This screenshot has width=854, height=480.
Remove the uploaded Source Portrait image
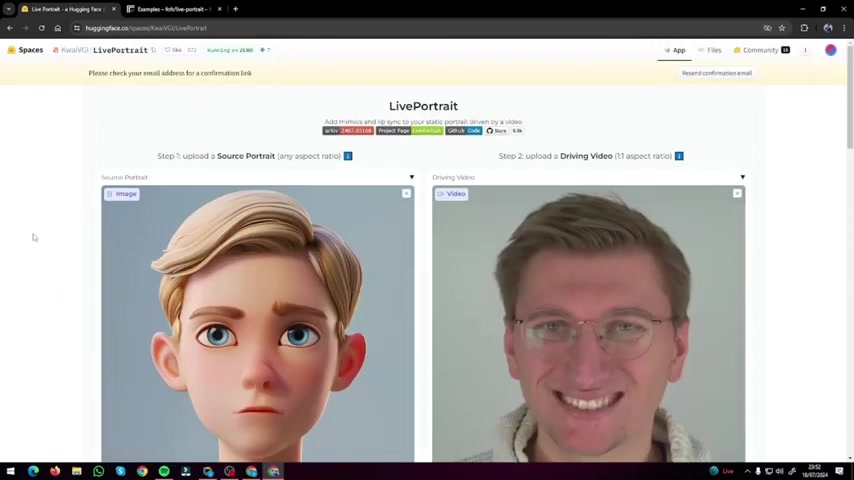pyautogui.click(x=406, y=193)
